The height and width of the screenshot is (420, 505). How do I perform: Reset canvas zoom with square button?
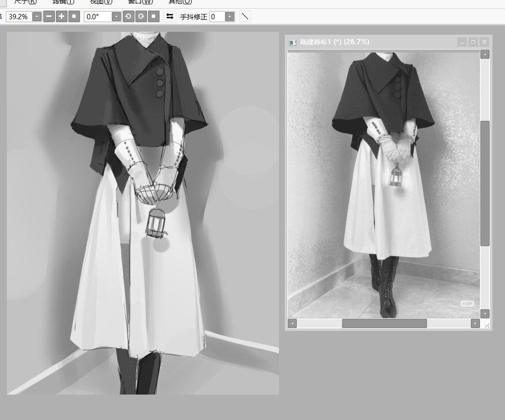[74, 16]
